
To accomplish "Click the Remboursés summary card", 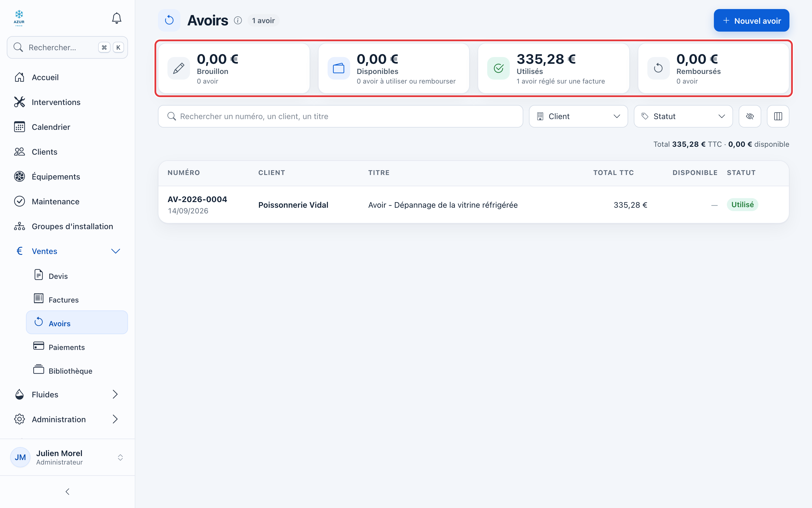I will tap(713, 68).
